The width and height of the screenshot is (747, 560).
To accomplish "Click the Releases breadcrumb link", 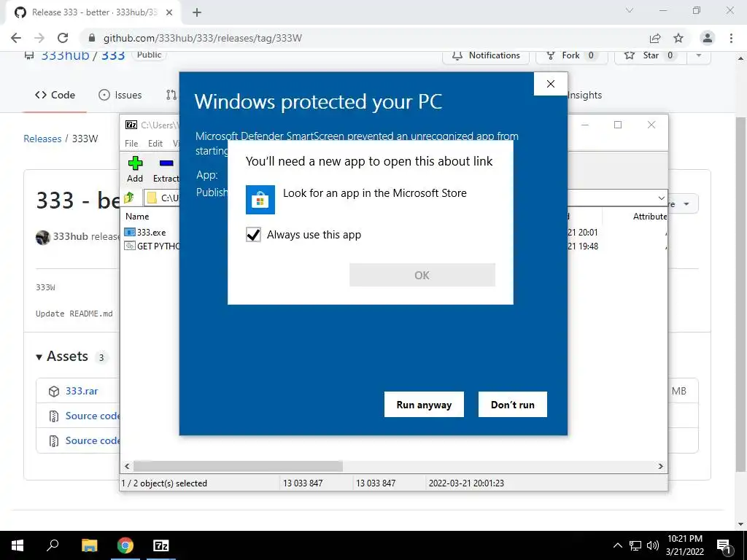I will point(42,139).
